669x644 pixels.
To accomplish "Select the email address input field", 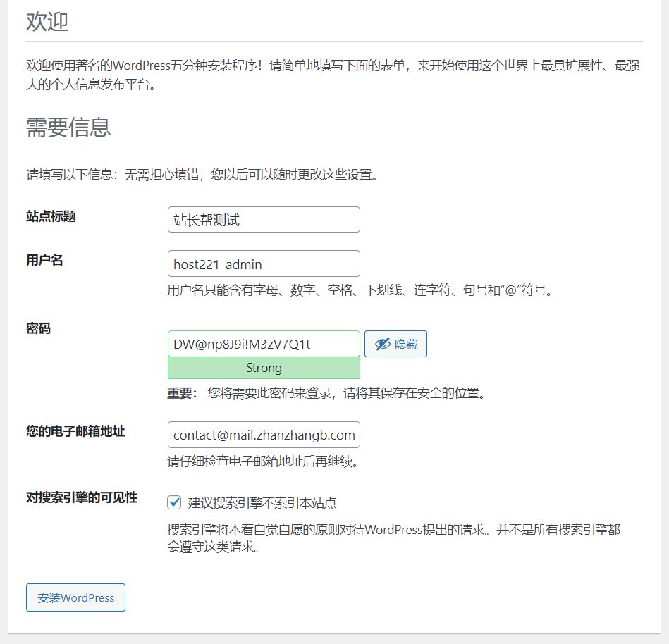I will (x=264, y=435).
